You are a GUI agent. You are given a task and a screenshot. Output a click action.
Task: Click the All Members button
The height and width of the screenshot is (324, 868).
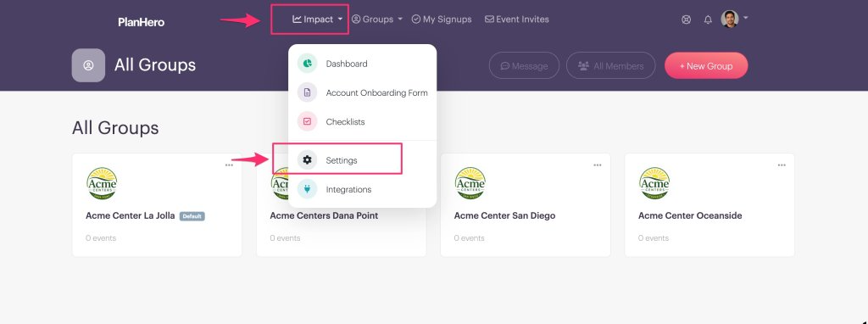tap(611, 65)
